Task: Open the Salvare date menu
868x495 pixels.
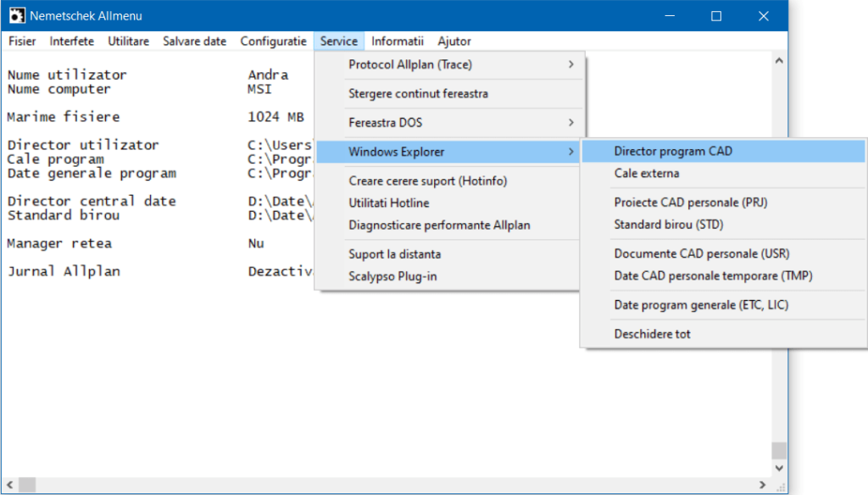Action: tap(194, 41)
